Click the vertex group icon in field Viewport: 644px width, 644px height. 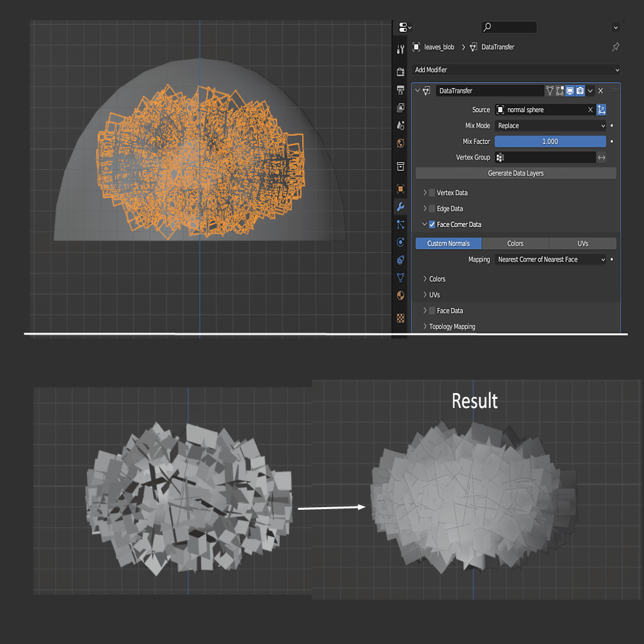[500, 158]
